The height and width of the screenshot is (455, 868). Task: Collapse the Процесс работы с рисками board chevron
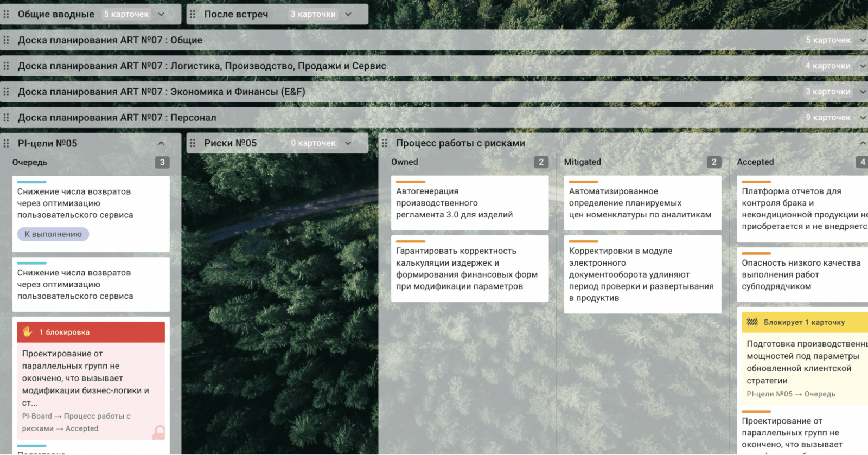point(863,143)
